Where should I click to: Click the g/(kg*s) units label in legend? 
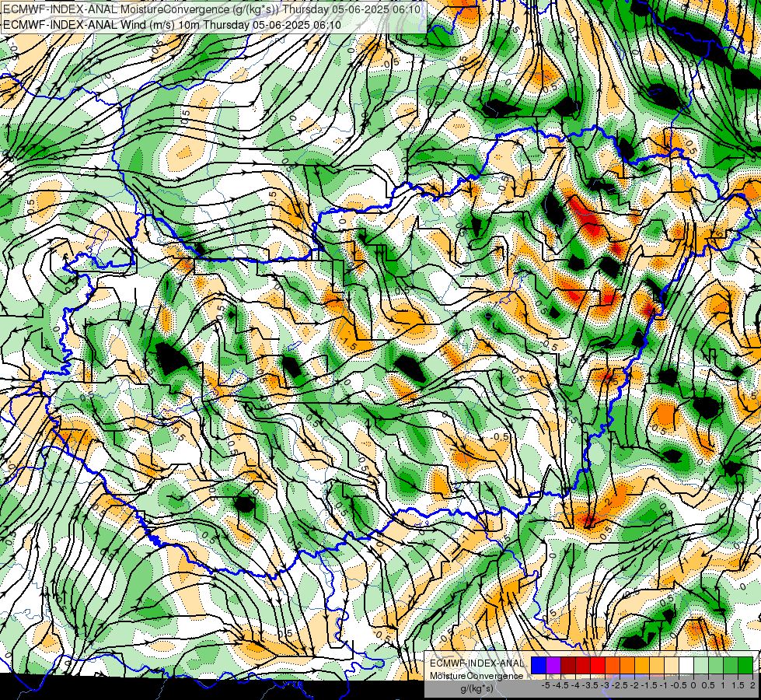476,688
